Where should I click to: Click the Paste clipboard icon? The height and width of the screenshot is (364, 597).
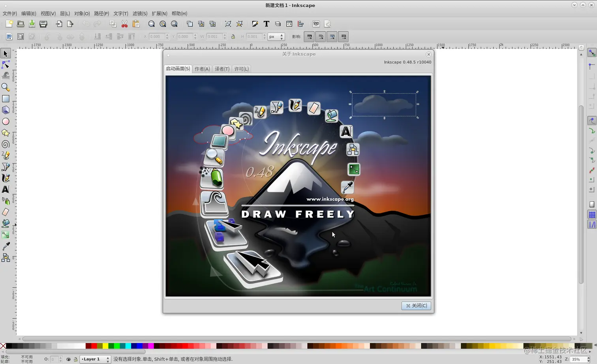[136, 24]
